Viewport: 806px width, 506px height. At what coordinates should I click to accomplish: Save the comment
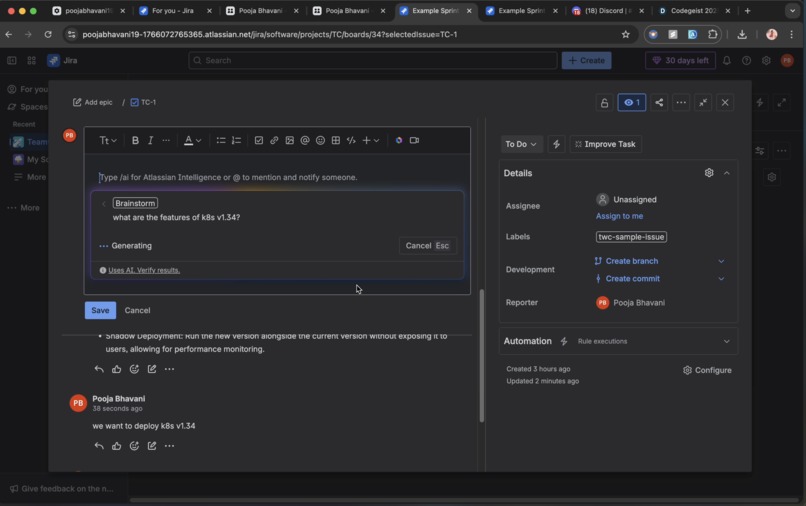pyautogui.click(x=100, y=311)
